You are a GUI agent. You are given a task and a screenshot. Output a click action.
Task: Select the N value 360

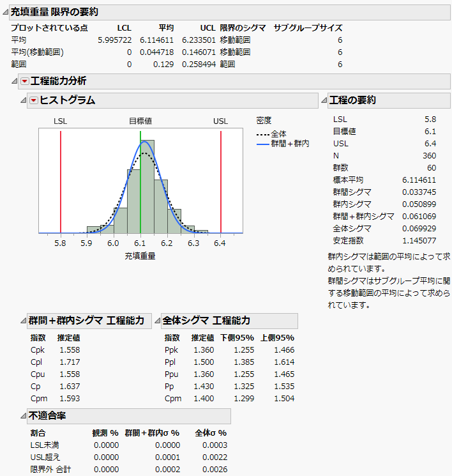coord(429,156)
